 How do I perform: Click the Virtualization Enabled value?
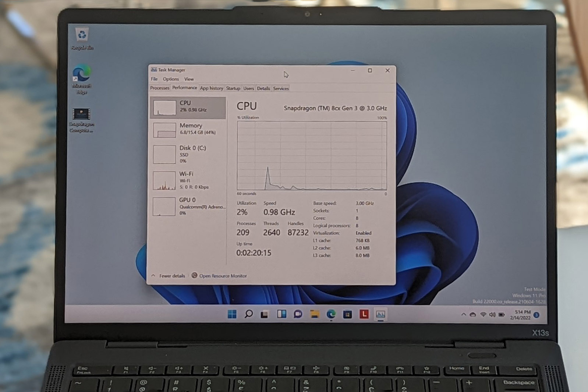coord(364,233)
